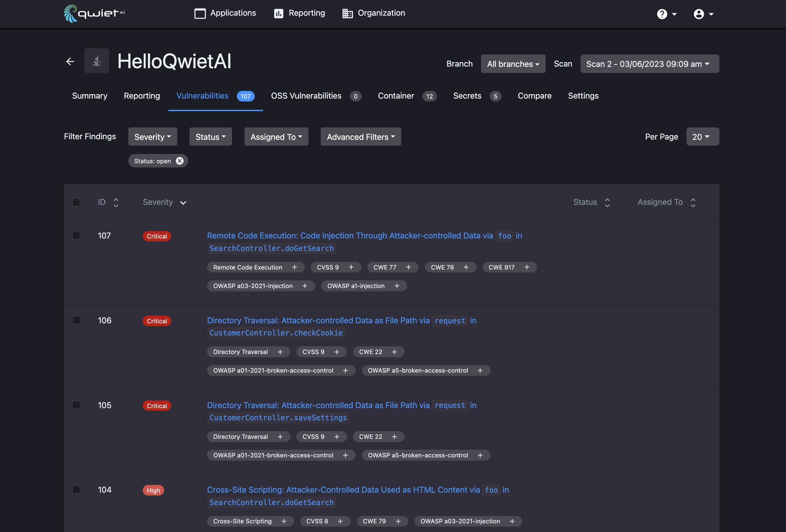Switch to the Secrets tab
The image size is (786, 532).
[x=477, y=96]
